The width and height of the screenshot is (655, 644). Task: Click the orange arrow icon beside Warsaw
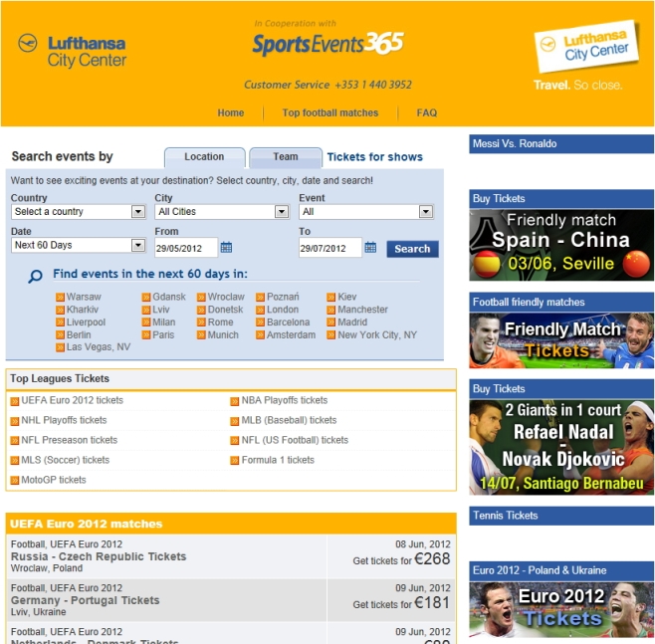point(60,297)
